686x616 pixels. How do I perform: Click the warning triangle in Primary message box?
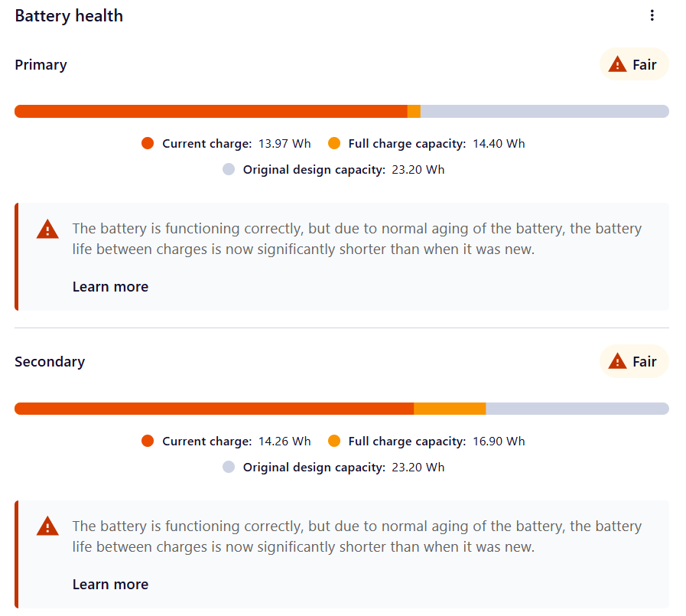pos(47,229)
